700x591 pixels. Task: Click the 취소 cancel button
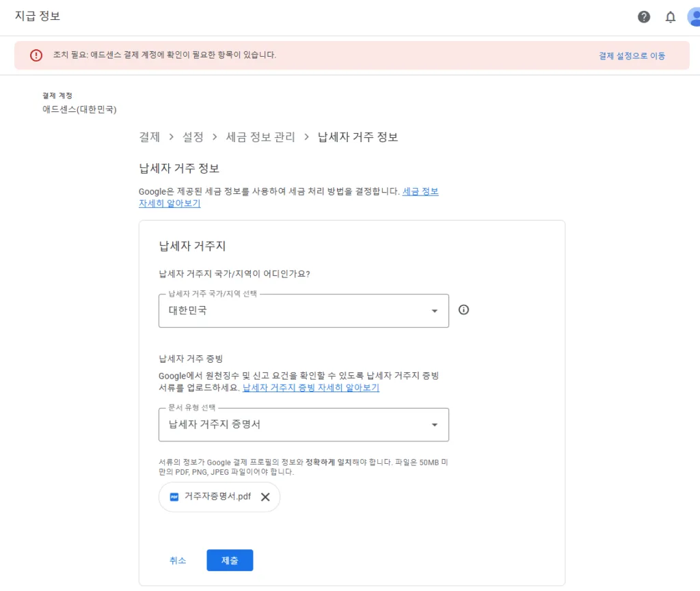pyautogui.click(x=178, y=560)
